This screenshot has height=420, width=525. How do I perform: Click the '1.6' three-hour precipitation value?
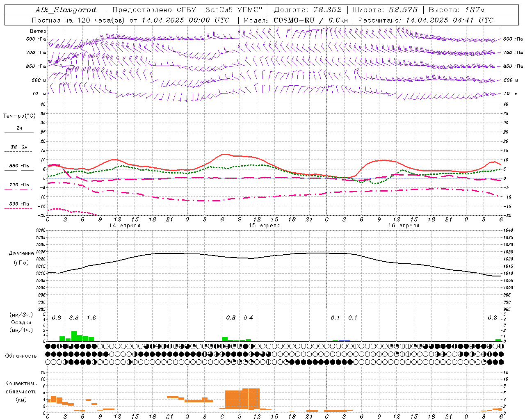tap(91, 318)
